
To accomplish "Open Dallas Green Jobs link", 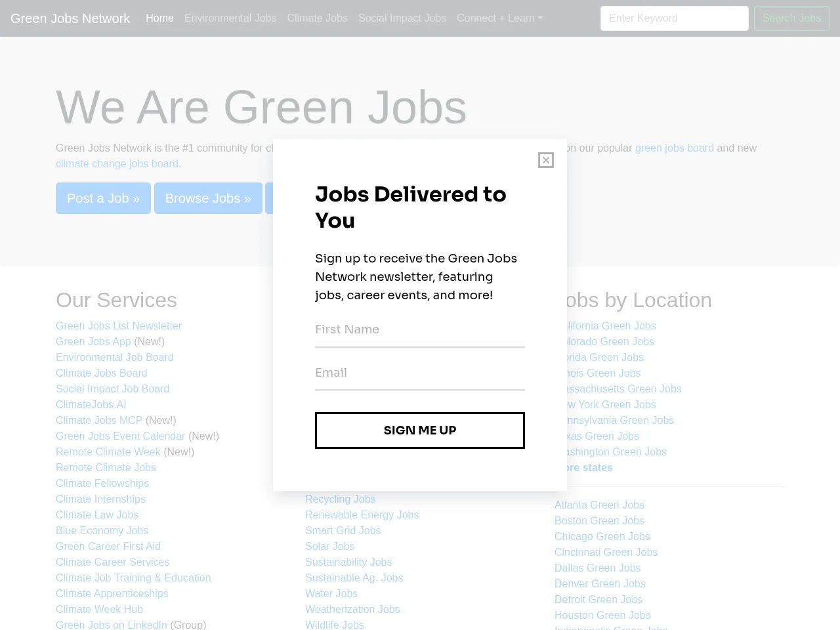I will coord(597,568).
